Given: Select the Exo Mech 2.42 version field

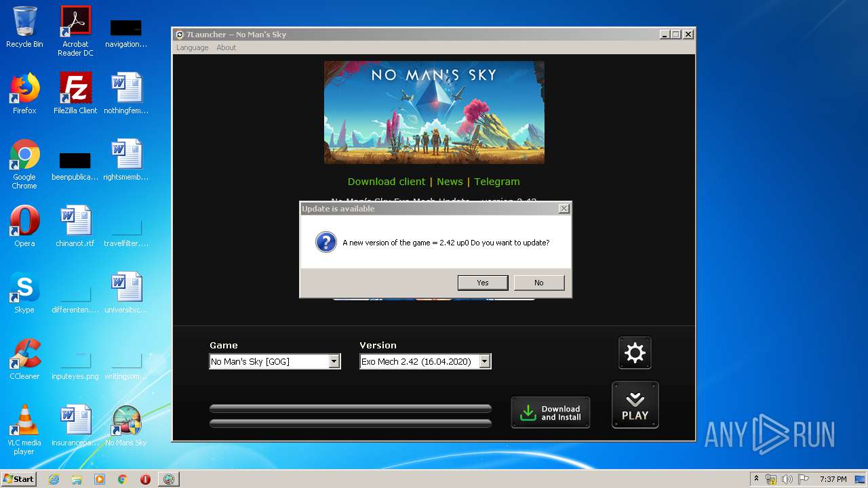Looking at the screenshot, I should [425, 362].
